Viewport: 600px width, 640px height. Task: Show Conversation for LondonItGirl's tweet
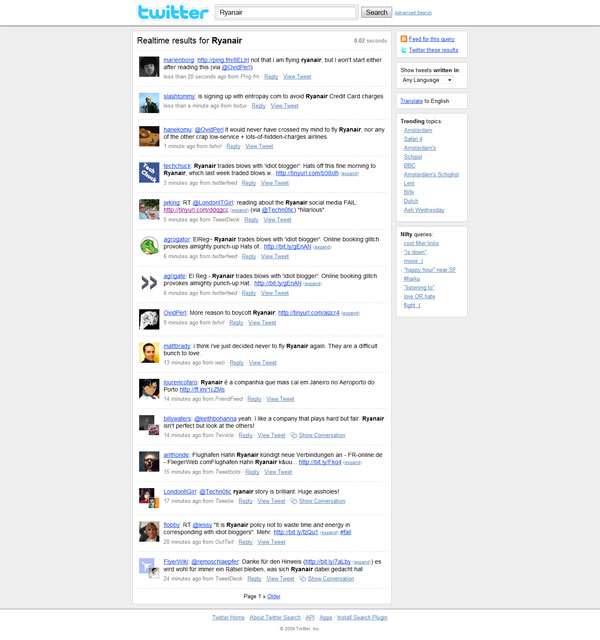[x=322, y=501]
